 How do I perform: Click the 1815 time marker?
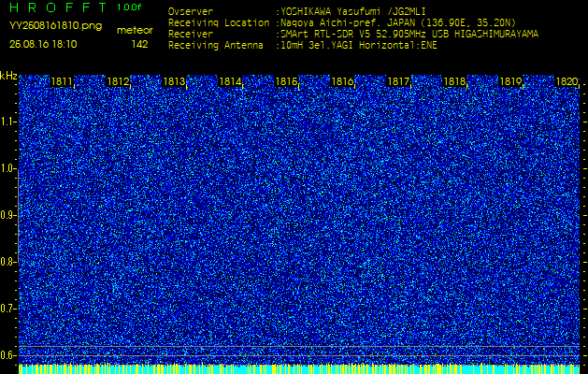coord(286,81)
